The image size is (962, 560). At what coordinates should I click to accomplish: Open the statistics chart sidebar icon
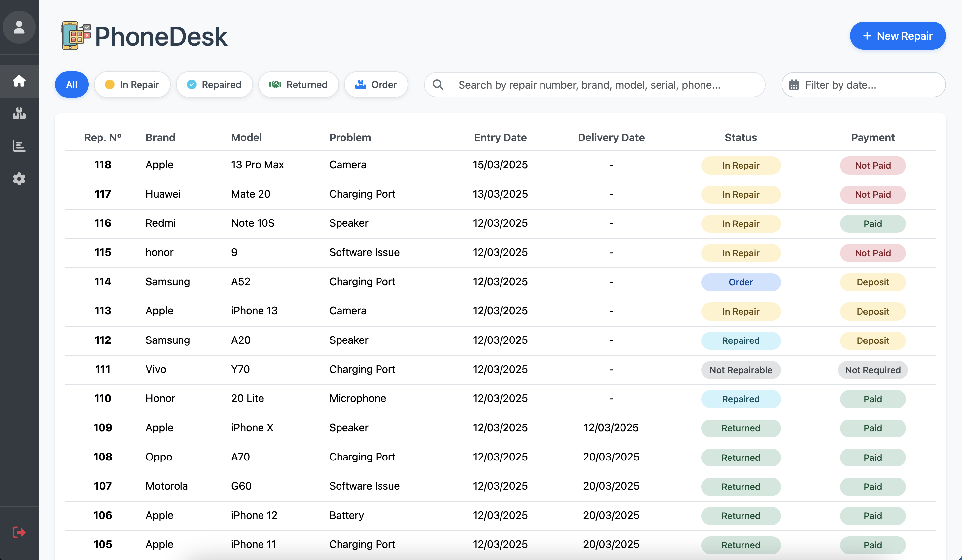(x=19, y=146)
